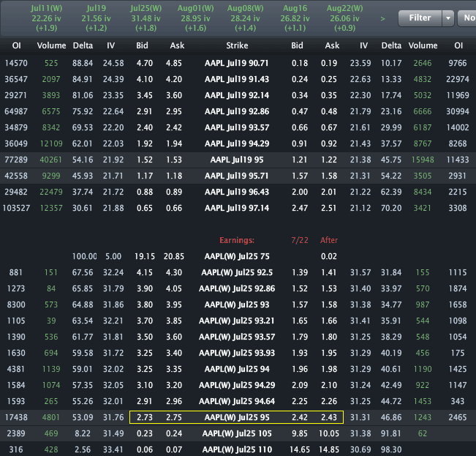476x456 pixels.
Task: Select the AAPL Jul19 96.43 strike
Action: tap(236, 192)
